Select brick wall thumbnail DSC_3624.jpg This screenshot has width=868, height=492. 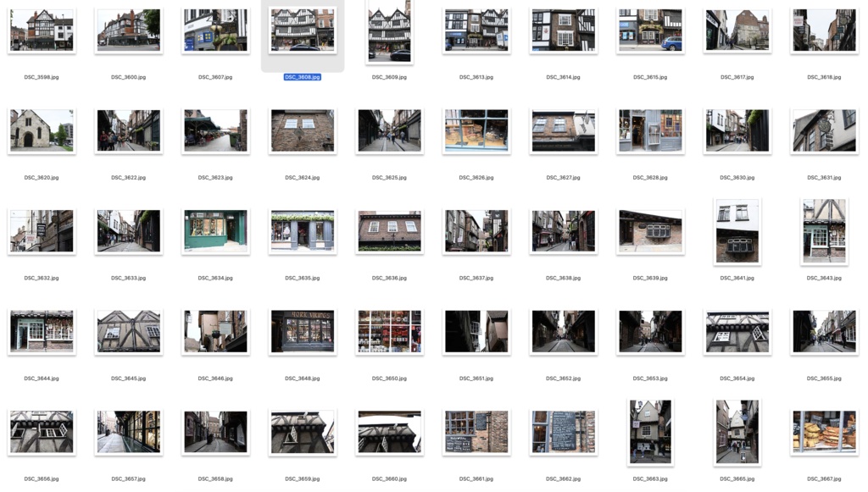303,131
